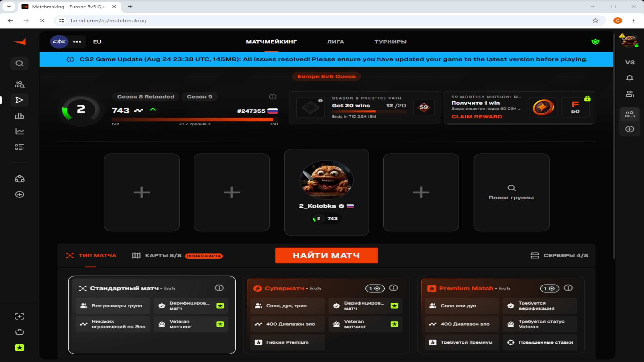Open the search icon in the left sidebar
This screenshot has height=362, width=644.
click(20, 63)
